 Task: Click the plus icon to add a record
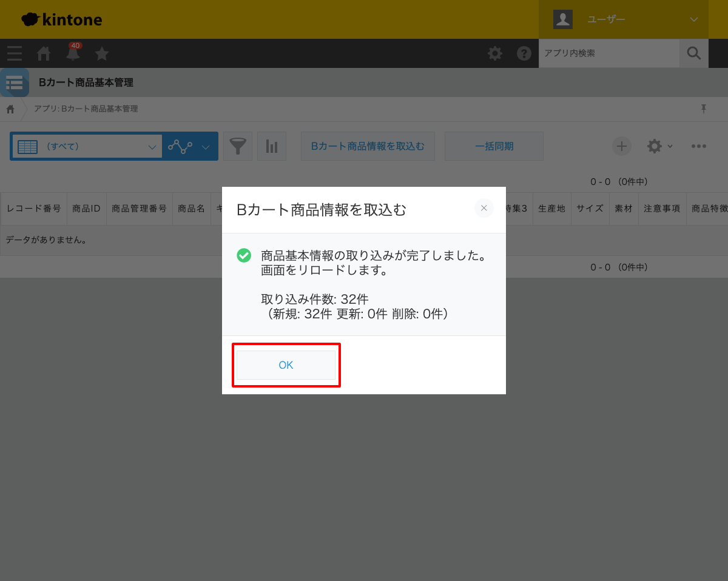(621, 146)
